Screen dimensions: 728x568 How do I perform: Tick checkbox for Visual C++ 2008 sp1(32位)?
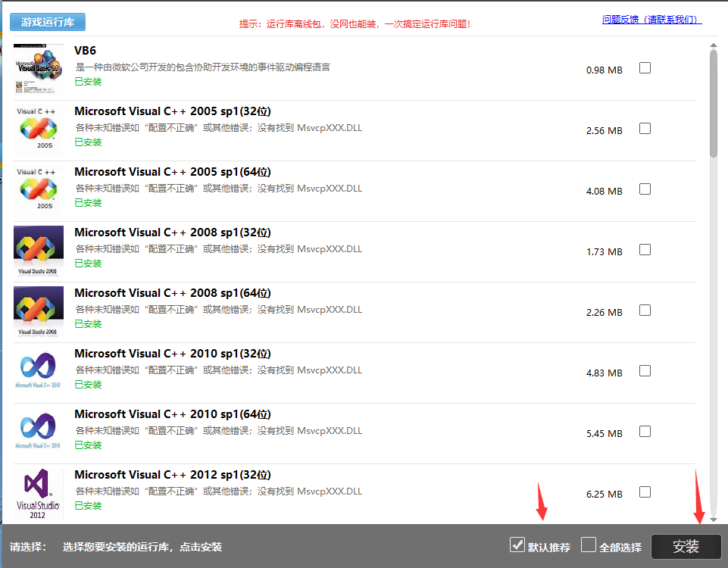tap(645, 250)
